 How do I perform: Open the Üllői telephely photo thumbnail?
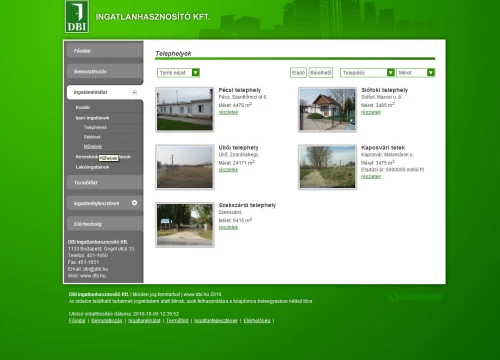tap(185, 167)
